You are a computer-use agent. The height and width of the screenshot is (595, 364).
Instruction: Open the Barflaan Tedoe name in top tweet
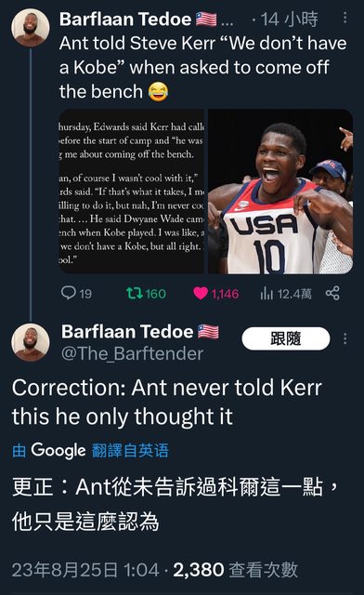[125, 19]
